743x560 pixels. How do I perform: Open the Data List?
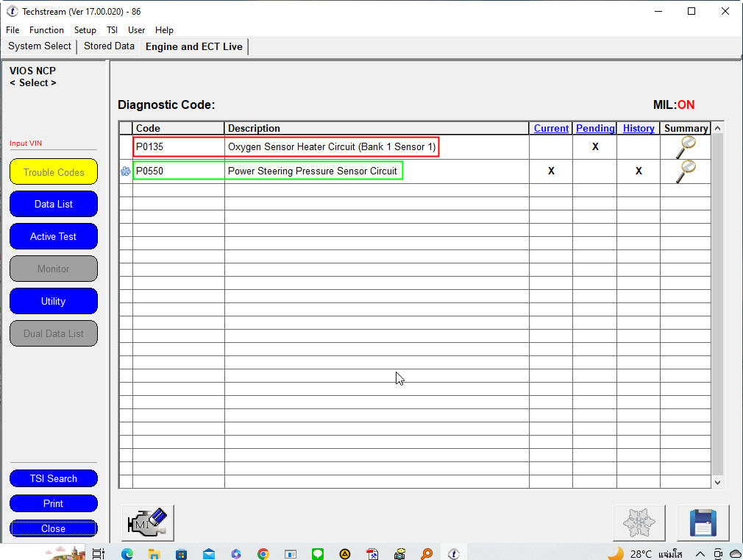pos(54,204)
